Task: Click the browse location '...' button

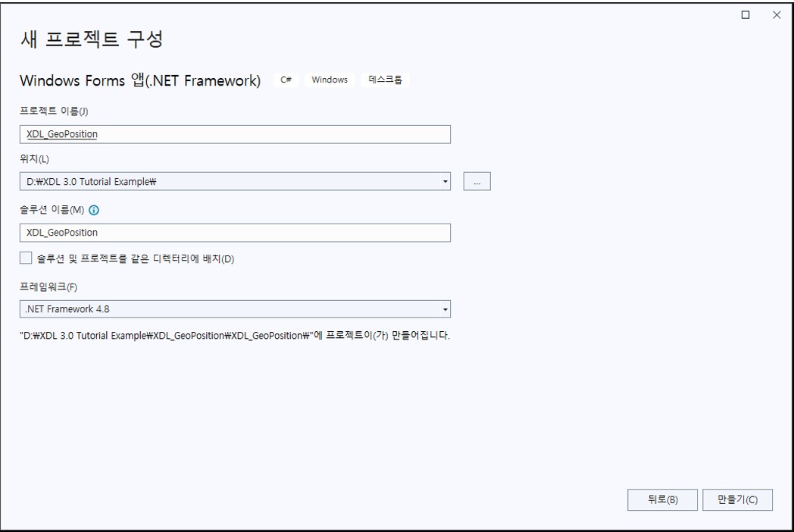Action: [477, 181]
